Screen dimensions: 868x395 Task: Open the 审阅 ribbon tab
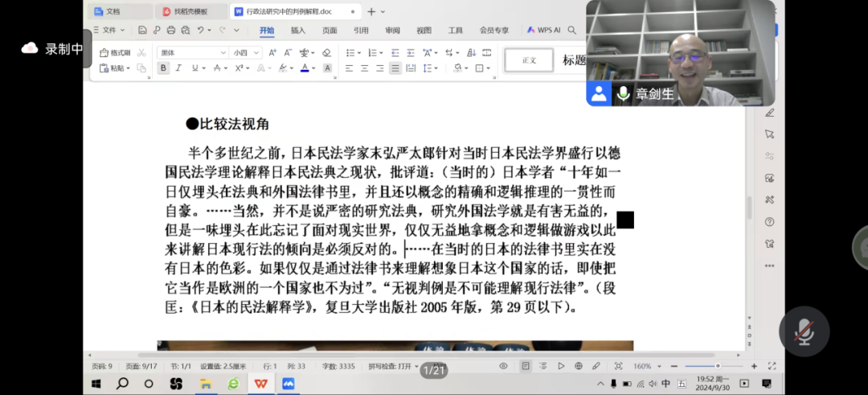point(392,31)
